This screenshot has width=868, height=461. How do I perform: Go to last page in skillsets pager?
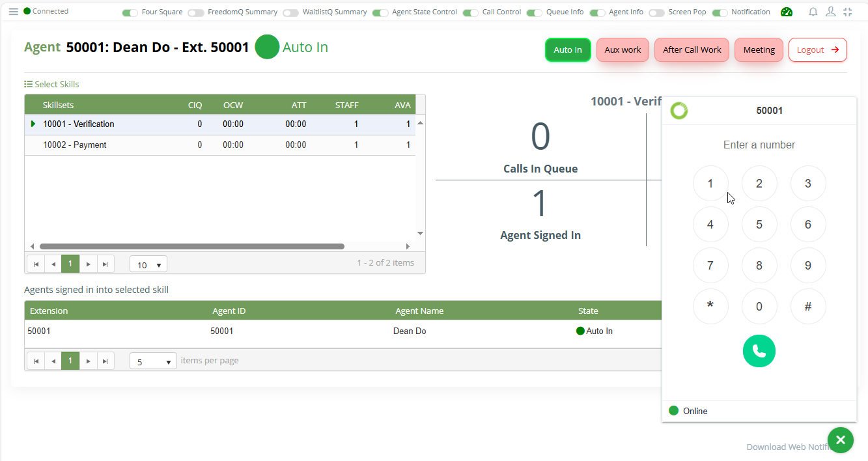pyautogui.click(x=105, y=264)
